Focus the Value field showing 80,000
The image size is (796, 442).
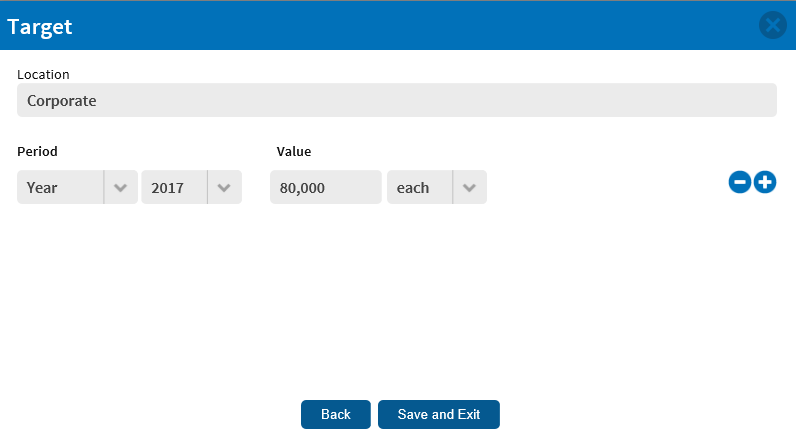pyautogui.click(x=325, y=187)
